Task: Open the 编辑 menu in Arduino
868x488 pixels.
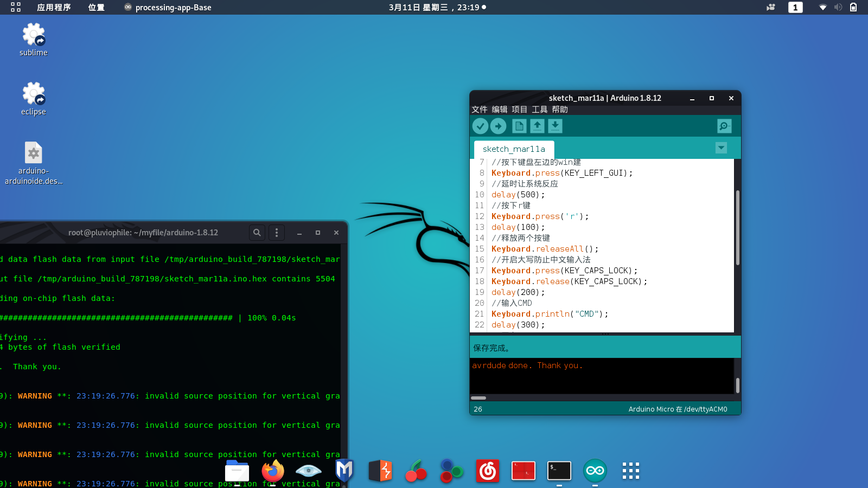Action: [x=500, y=110]
